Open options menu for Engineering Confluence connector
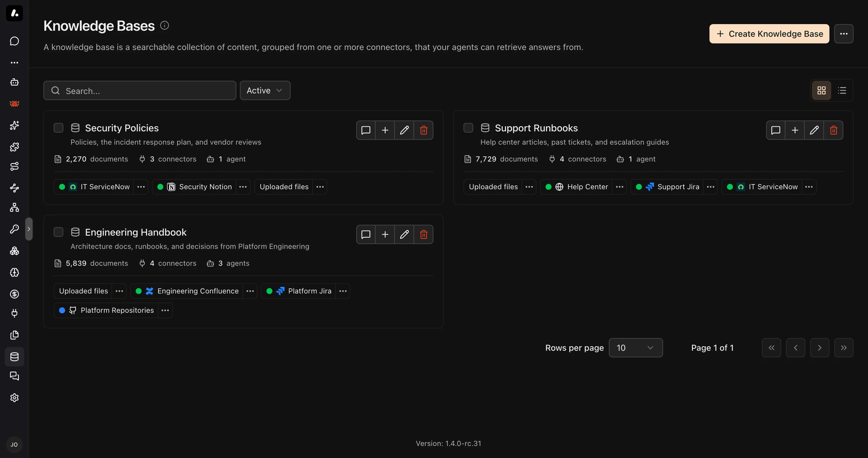 pyautogui.click(x=250, y=291)
